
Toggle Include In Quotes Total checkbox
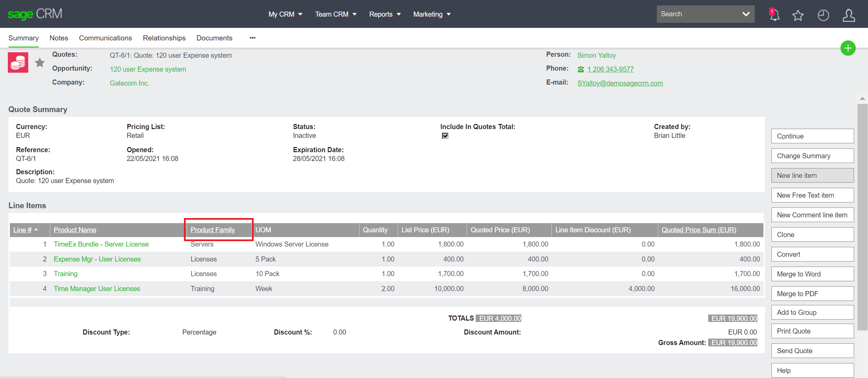tap(445, 136)
